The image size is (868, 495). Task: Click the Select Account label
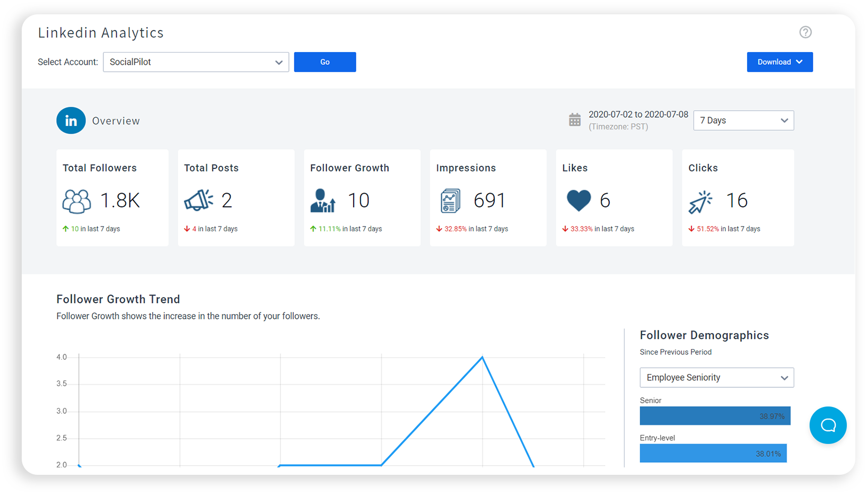[68, 62]
